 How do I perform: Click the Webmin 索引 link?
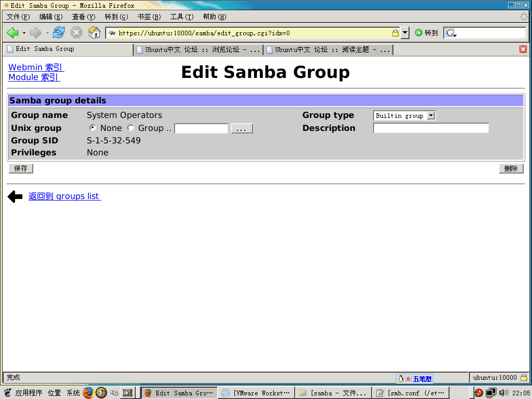tap(36, 67)
